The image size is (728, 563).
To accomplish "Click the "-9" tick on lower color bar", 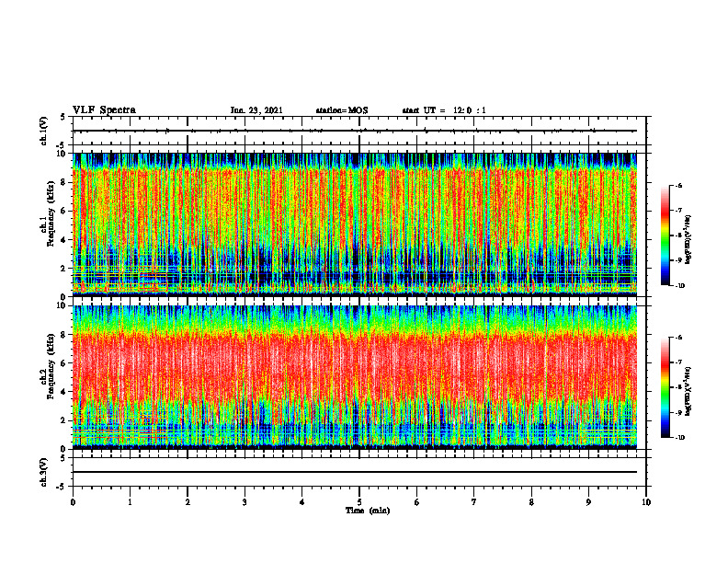I will coord(678,412).
